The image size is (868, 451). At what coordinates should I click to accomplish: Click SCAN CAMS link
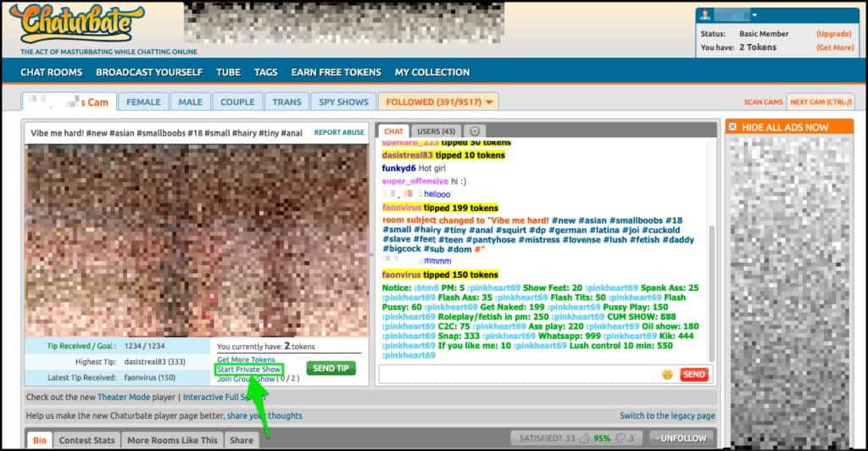pos(763,103)
